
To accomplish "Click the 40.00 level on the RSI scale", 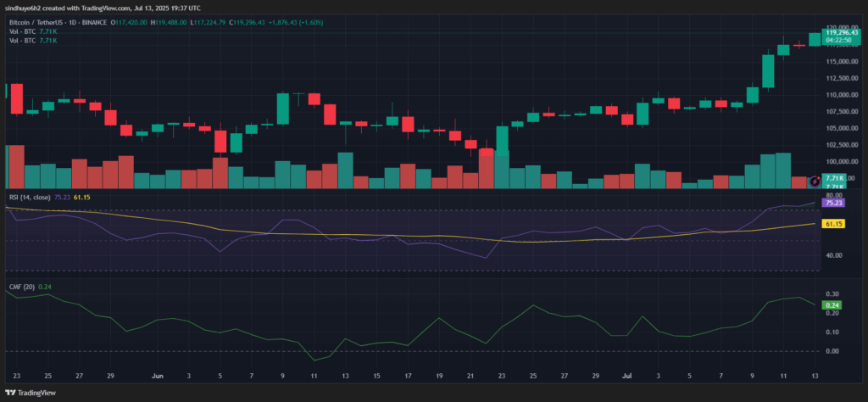I will click(832, 255).
